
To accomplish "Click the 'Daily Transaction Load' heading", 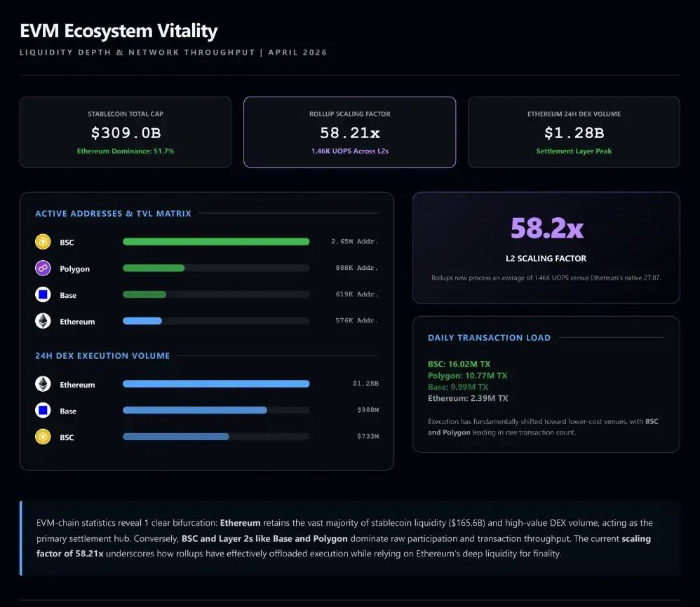I will point(489,338).
